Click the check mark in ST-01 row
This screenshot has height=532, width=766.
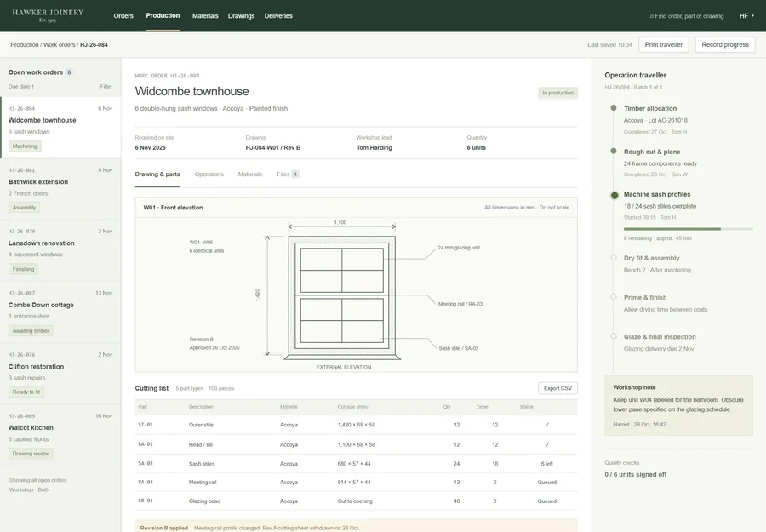point(546,425)
